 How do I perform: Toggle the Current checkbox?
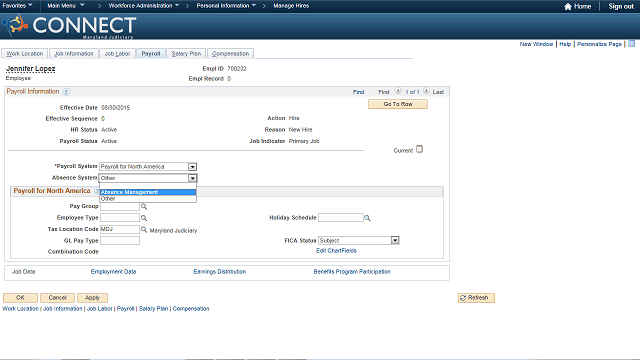[x=420, y=149]
